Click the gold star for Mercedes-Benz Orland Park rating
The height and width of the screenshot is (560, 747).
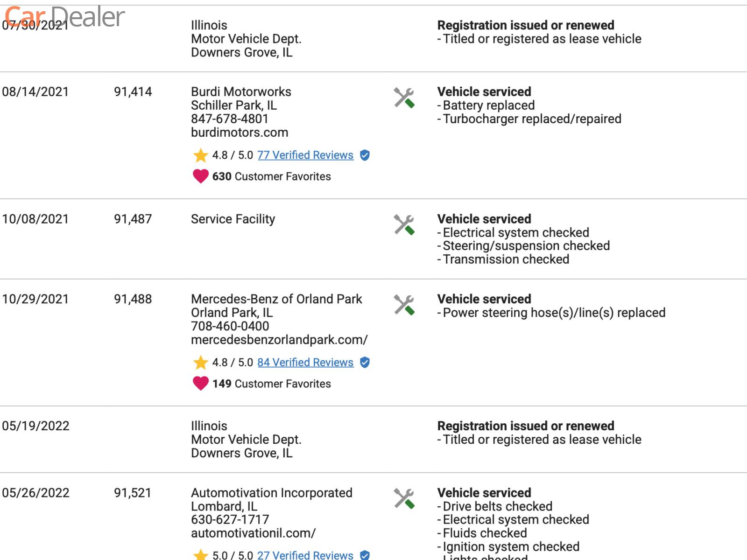coord(201,363)
